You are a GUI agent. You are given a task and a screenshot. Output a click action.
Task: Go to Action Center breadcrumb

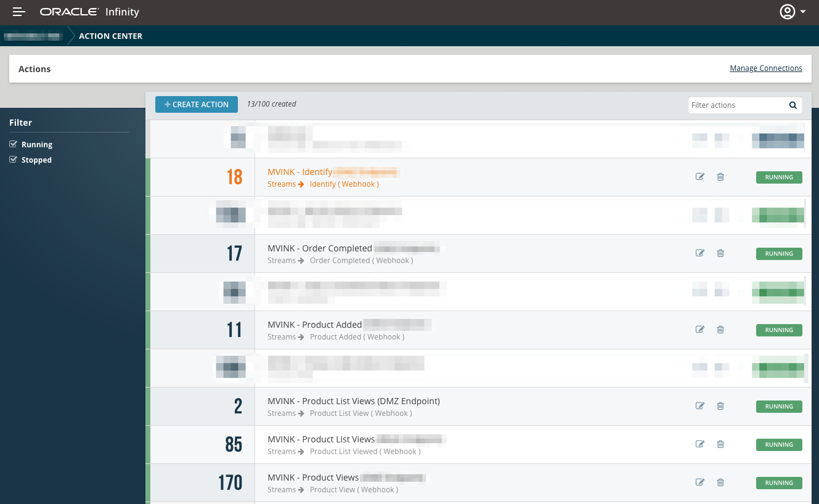click(x=110, y=36)
